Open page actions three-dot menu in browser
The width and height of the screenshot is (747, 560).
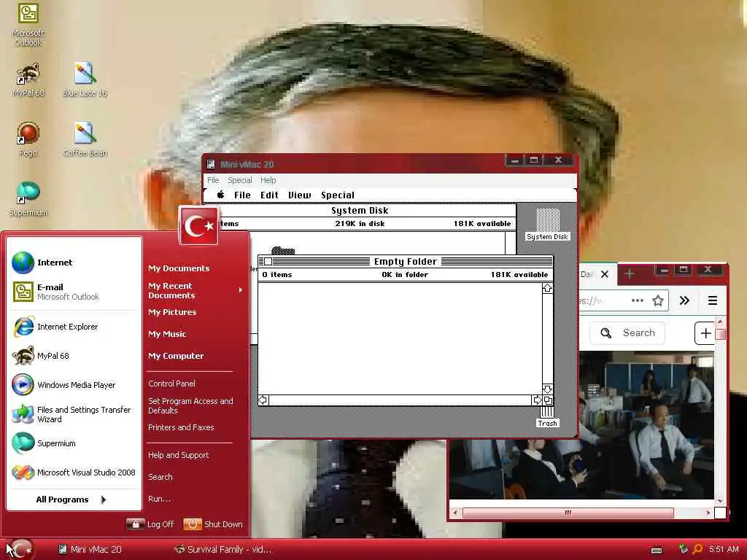pyautogui.click(x=638, y=300)
